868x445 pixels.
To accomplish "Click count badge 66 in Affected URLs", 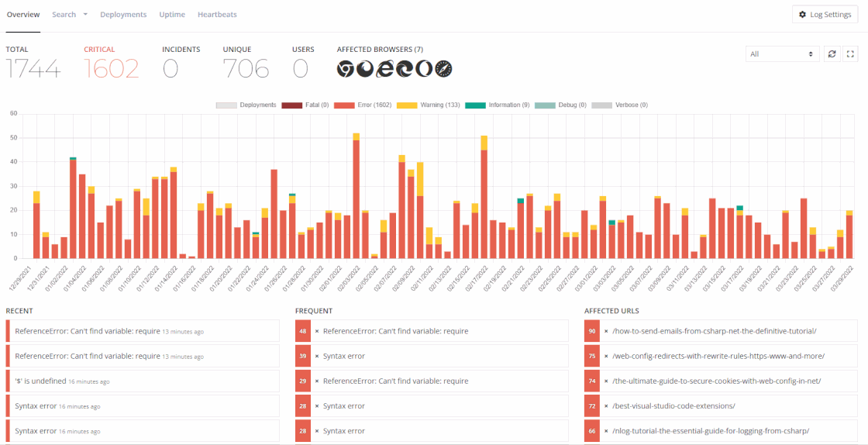I will click(592, 430).
